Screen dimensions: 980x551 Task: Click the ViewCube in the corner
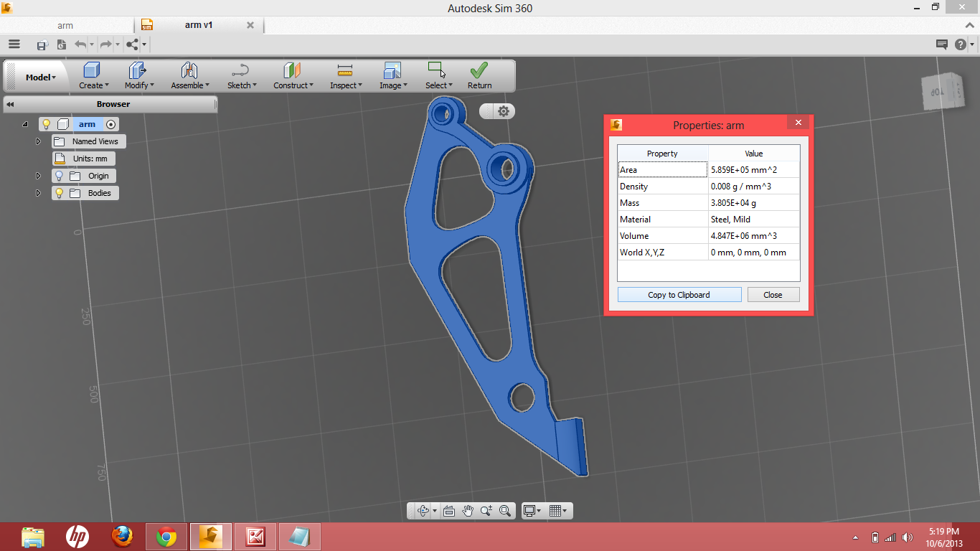941,90
